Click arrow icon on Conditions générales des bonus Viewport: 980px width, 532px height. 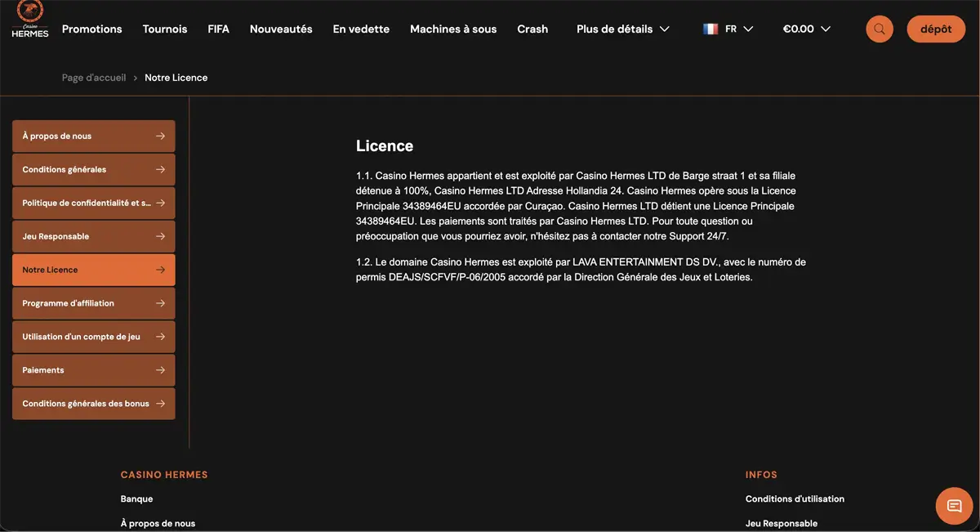[161, 403]
